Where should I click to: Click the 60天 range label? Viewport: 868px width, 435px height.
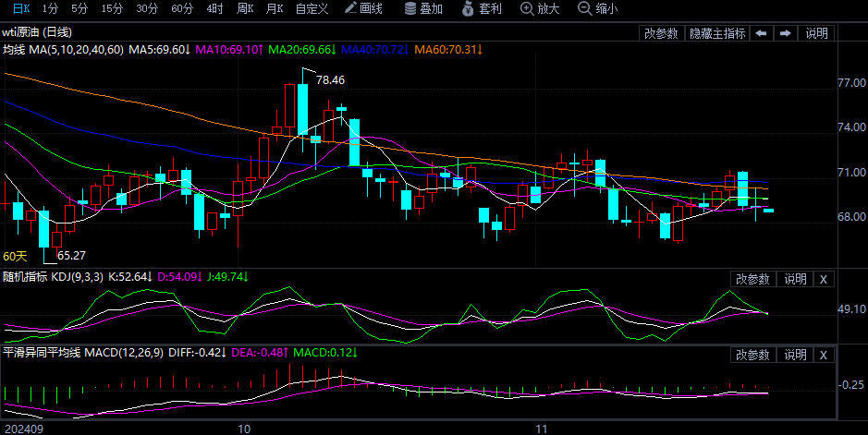(16, 256)
